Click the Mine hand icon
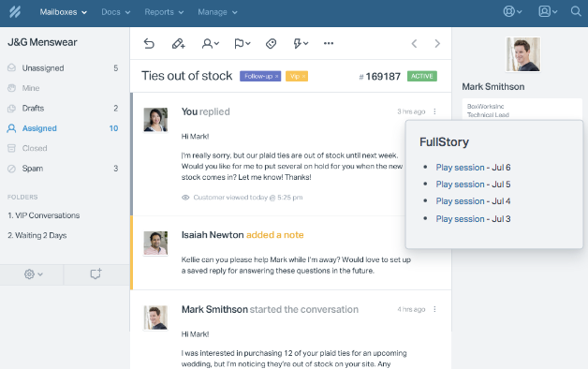This screenshot has width=588, height=369. pos(11,88)
